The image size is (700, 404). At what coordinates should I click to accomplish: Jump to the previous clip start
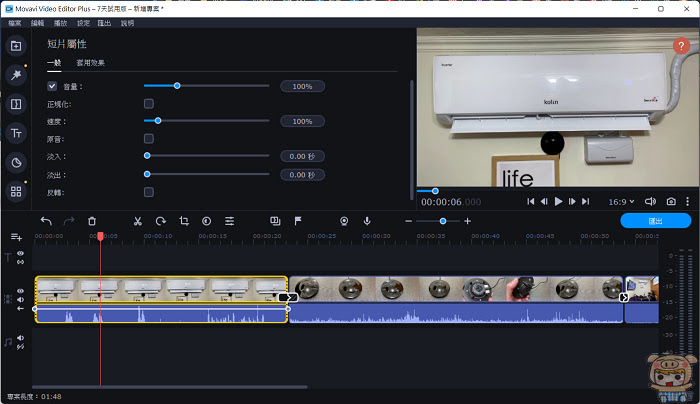coord(530,202)
